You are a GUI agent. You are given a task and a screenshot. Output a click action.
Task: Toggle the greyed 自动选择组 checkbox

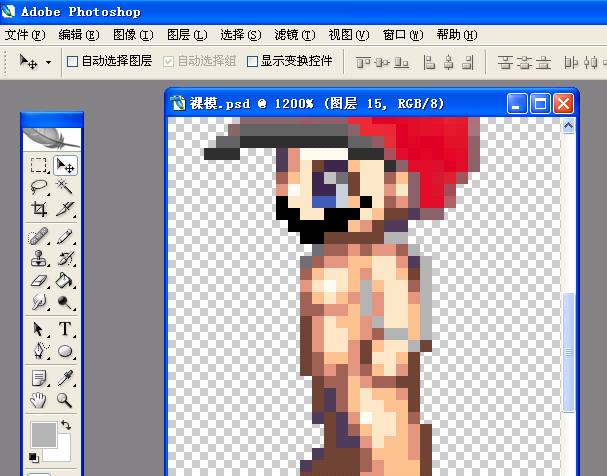[168, 61]
